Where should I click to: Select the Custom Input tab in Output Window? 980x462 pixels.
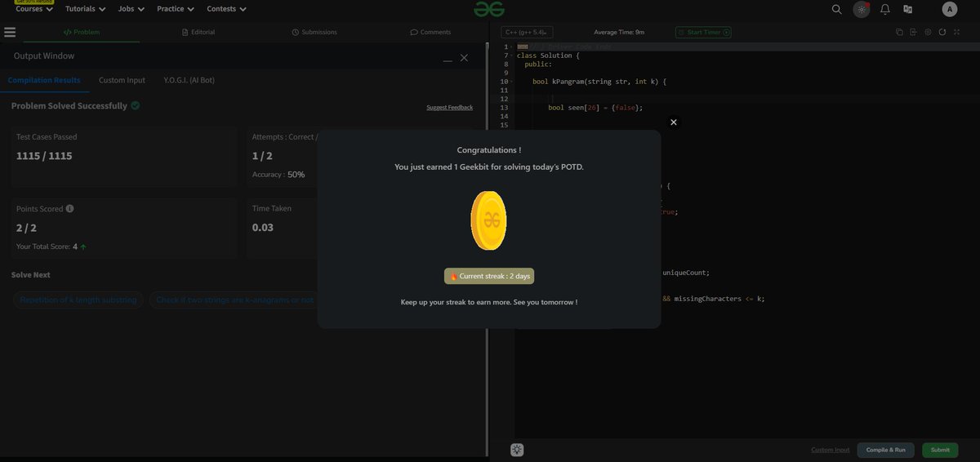coord(122,80)
